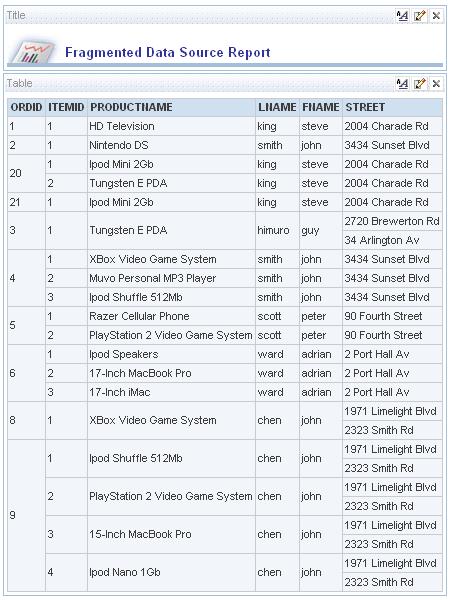Viewport: 450px width, 600px height.
Task: Click the text format icon in Title panel
Action: point(402,16)
